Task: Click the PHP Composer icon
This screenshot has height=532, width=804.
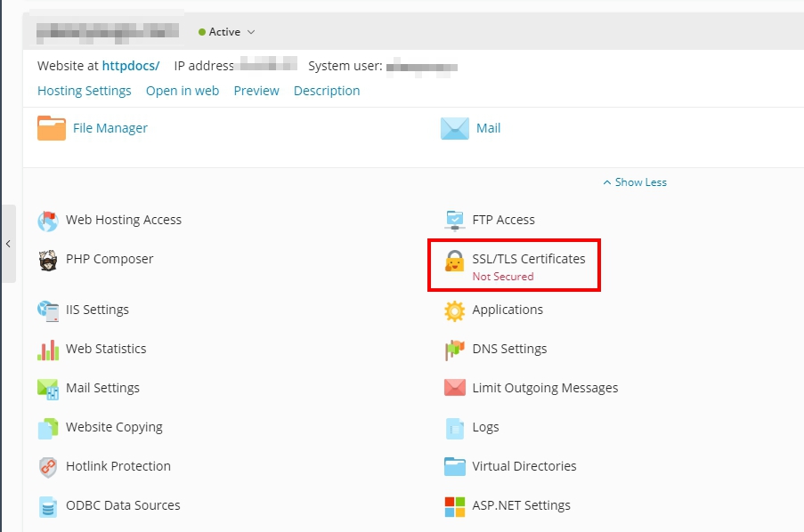Action: click(48, 260)
